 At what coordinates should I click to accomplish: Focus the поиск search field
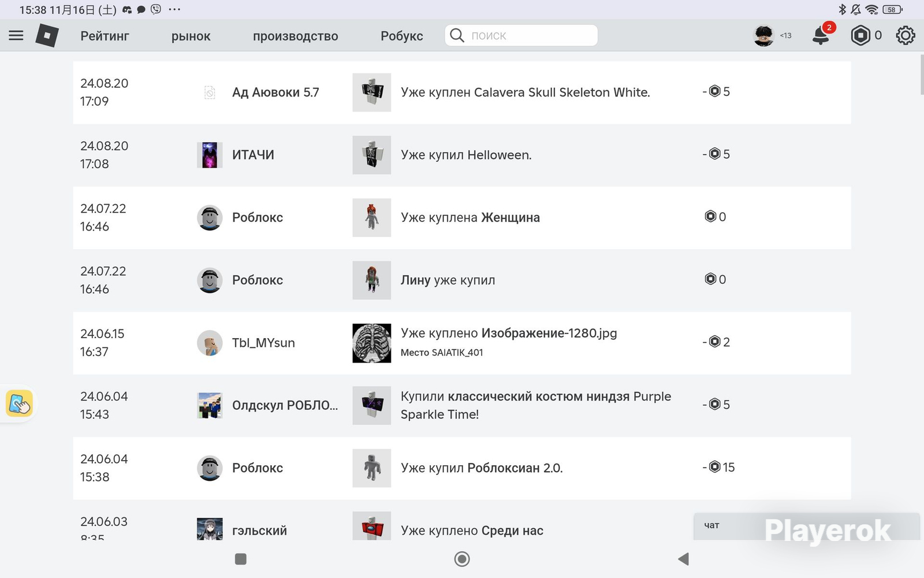click(521, 35)
